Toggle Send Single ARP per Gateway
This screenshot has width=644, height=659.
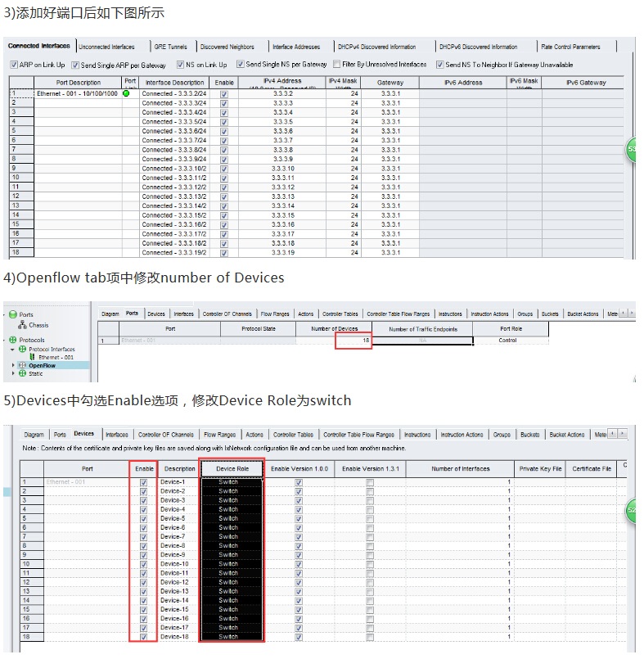75,65
